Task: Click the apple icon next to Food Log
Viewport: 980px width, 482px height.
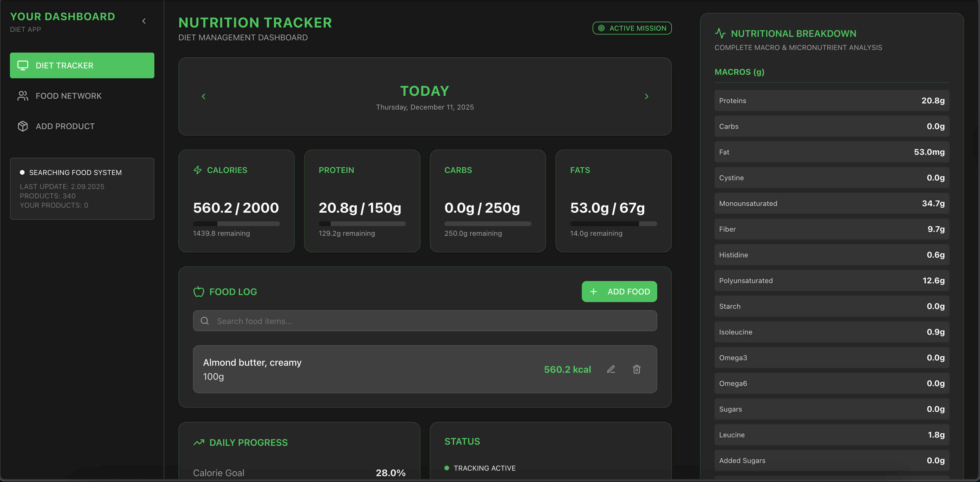Action: tap(199, 292)
